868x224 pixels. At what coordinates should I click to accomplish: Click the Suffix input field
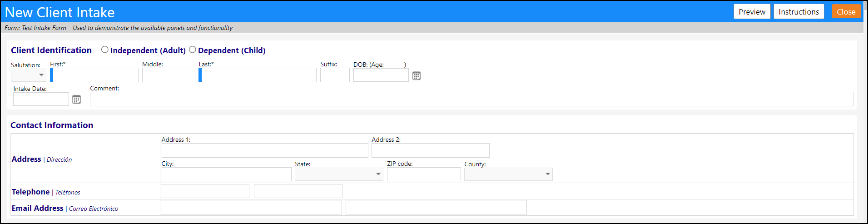(x=335, y=75)
